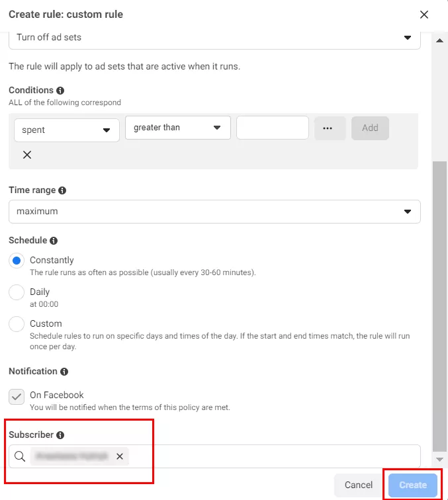
Task: Select the Custom schedule radio button
Action: click(x=17, y=324)
